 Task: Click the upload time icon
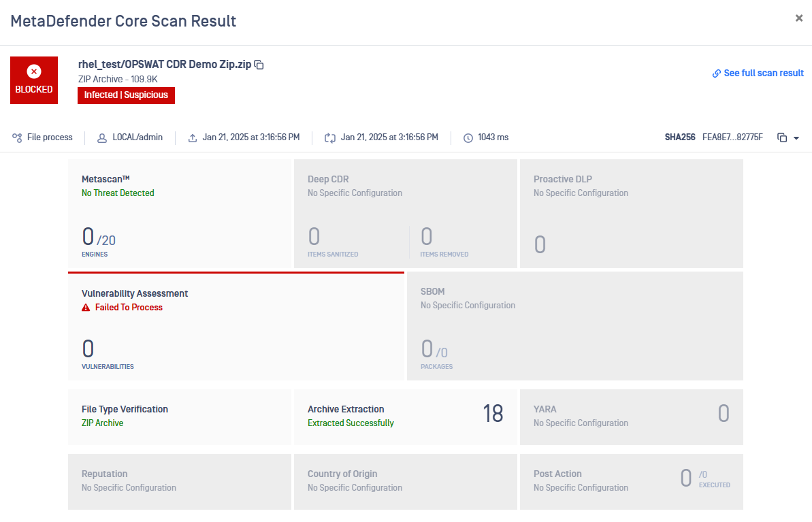click(193, 137)
